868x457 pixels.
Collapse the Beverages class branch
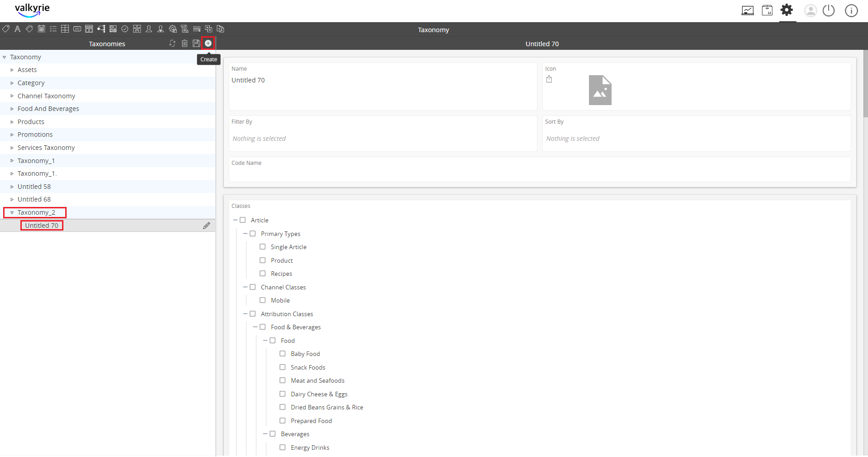[x=265, y=434]
